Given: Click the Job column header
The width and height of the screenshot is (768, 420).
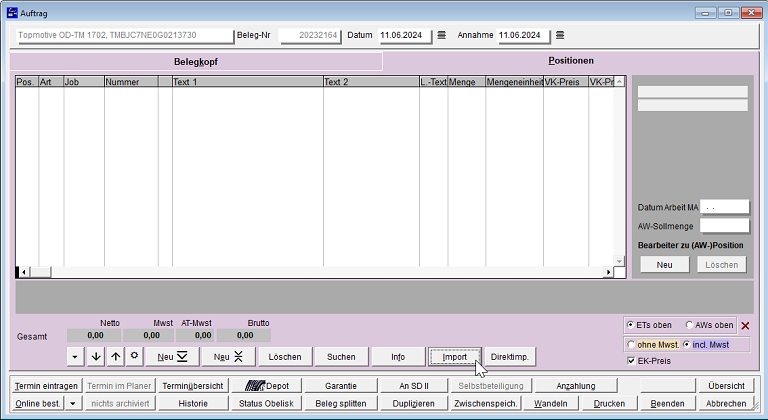Looking at the screenshot, I should point(84,82).
